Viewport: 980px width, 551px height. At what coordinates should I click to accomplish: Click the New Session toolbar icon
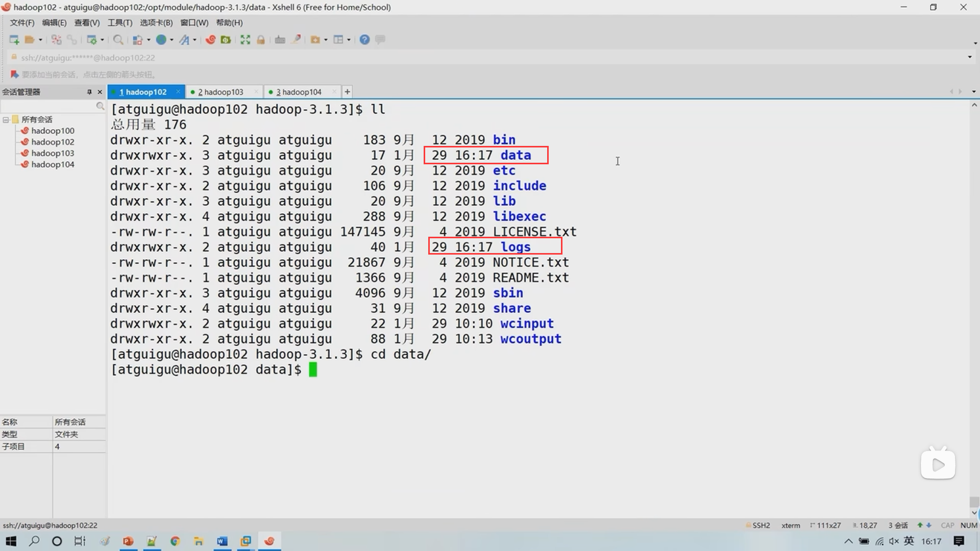(14, 40)
